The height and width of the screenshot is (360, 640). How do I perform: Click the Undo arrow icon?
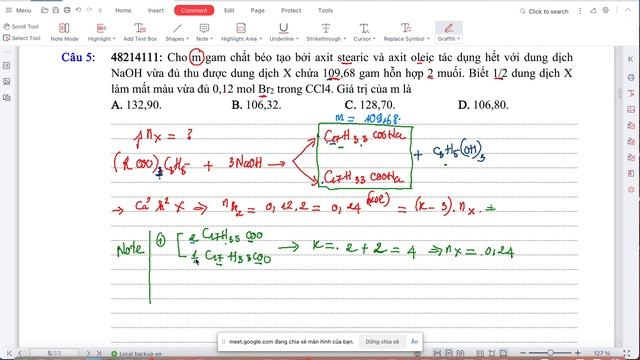click(x=78, y=10)
